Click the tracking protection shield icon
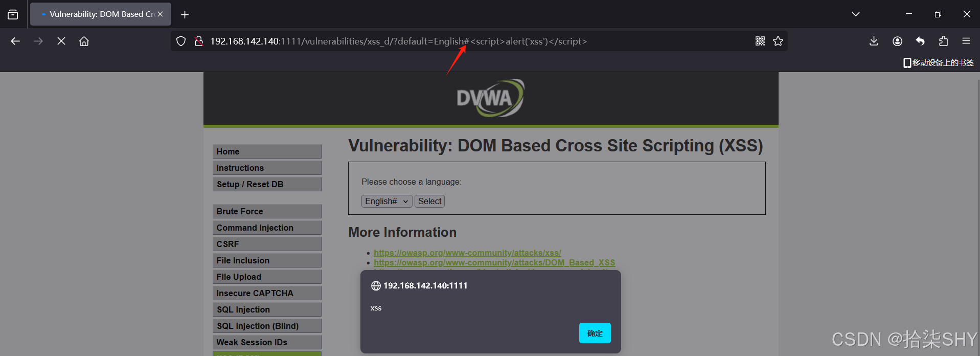980x356 pixels. (181, 41)
